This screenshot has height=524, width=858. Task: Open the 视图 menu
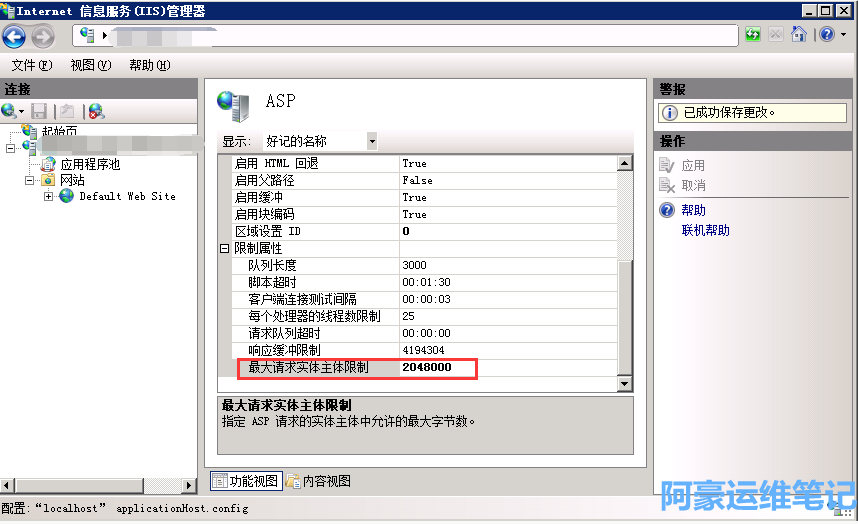pyautogui.click(x=90, y=65)
